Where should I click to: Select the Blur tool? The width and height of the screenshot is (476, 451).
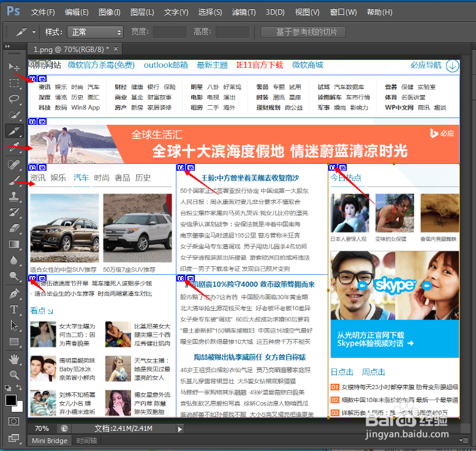click(x=14, y=260)
